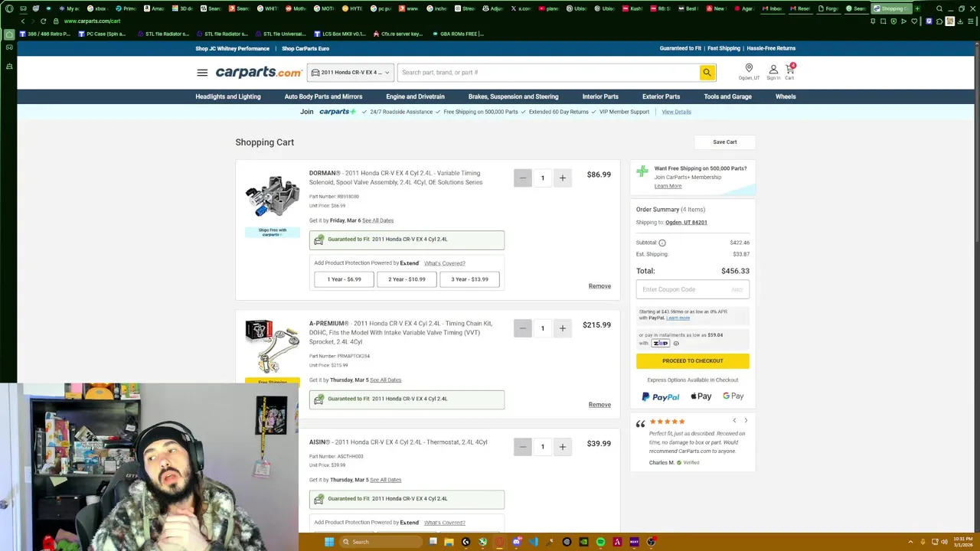Select 2 Year - $10.99 protection plan
Screen dimensions: 980x551
[x=407, y=279]
